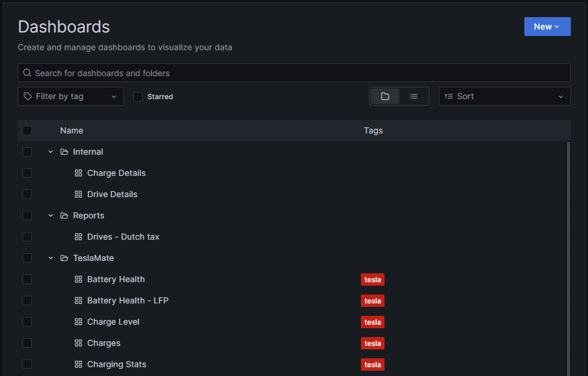
Task: Open the Charges dashboard
Action: pyautogui.click(x=104, y=343)
